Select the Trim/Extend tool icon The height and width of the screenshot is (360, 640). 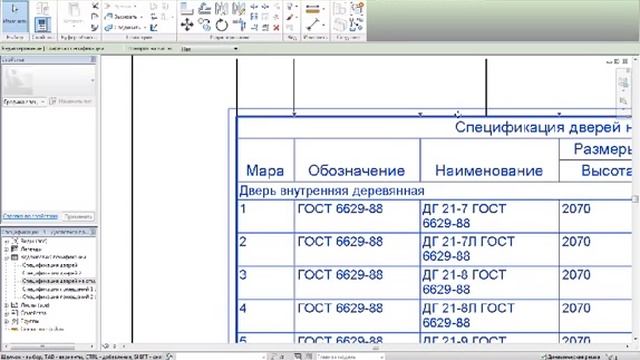(x=239, y=25)
